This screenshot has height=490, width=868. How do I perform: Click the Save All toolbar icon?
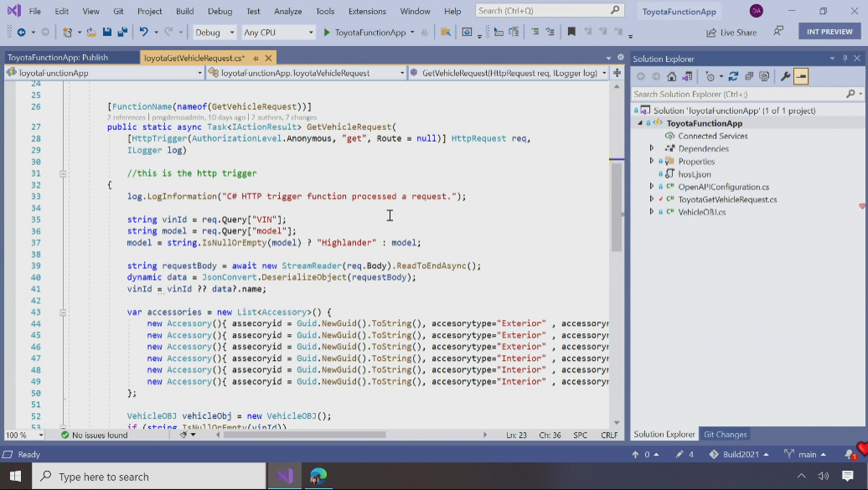tap(122, 32)
